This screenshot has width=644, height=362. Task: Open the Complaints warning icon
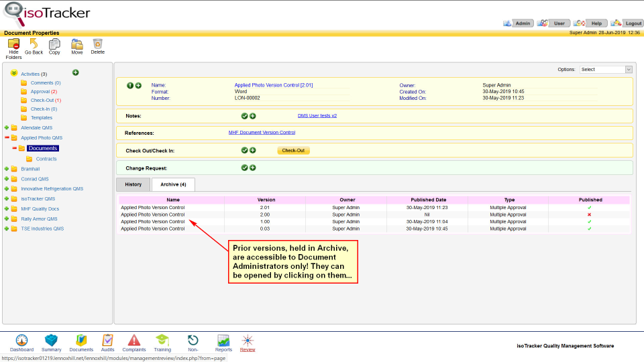(x=134, y=341)
